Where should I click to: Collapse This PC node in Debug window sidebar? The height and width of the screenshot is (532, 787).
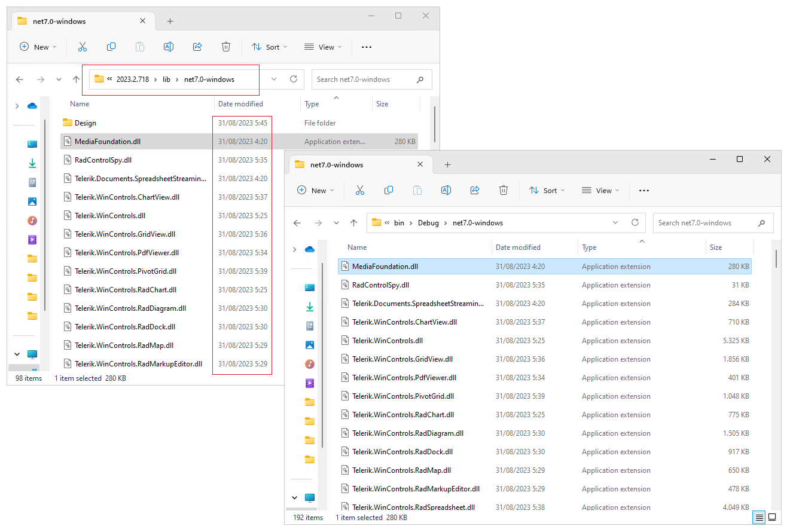294,498
